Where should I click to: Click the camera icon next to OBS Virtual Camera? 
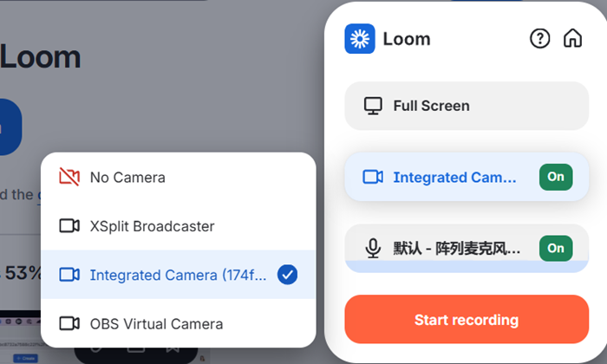click(x=69, y=323)
